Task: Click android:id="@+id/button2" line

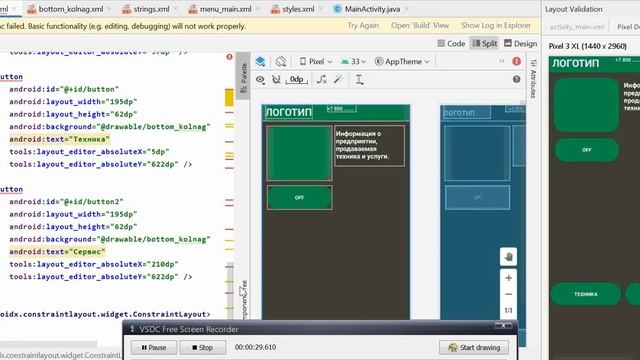Action: point(66,202)
